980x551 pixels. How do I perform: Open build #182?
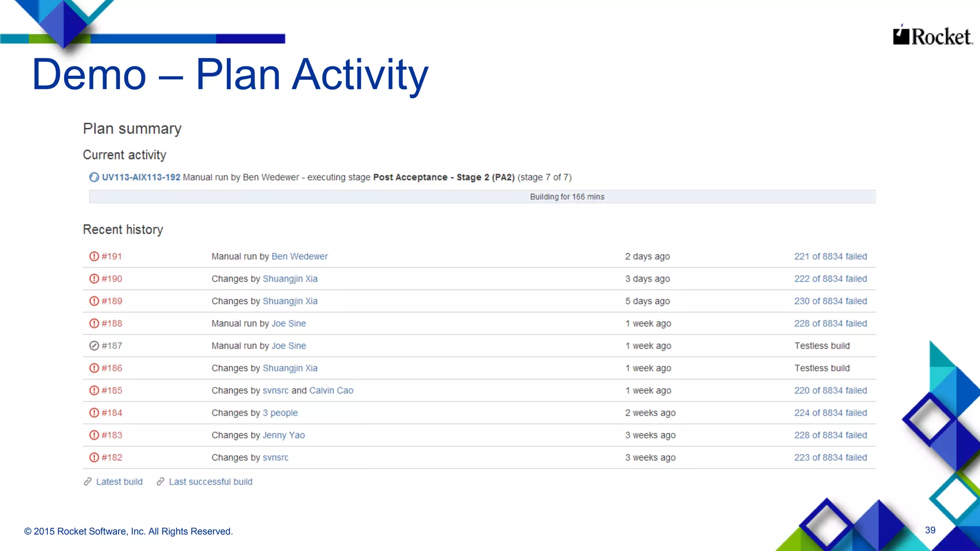[x=112, y=457]
